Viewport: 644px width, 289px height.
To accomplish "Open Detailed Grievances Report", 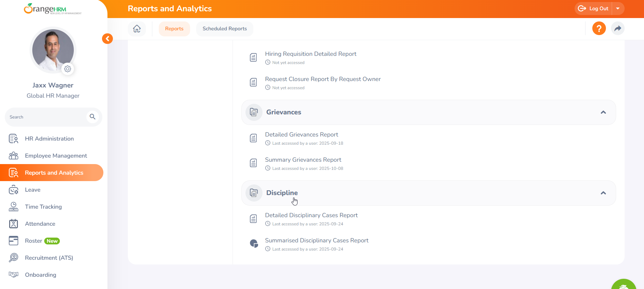I will tap(301, 135).
